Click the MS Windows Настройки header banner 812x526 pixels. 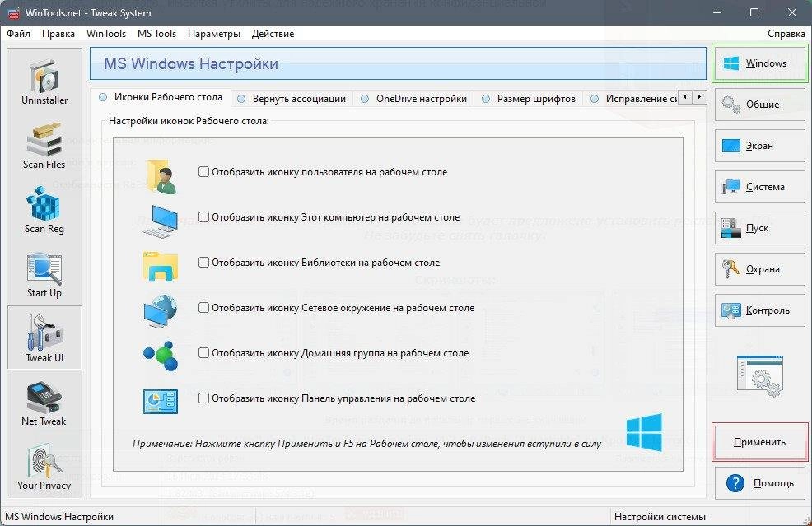point(398,63)
